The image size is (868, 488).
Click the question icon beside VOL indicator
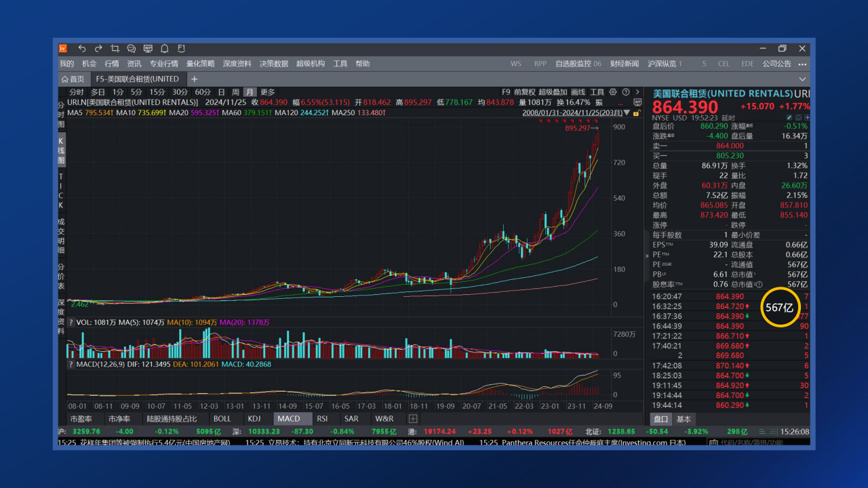pyautogui.click(x=71, y=323)
